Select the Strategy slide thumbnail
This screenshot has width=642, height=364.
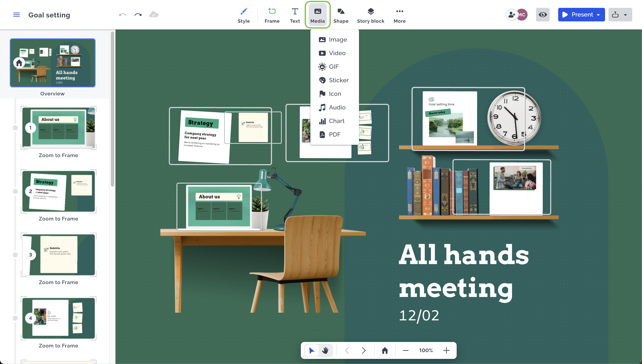[58, 191]
